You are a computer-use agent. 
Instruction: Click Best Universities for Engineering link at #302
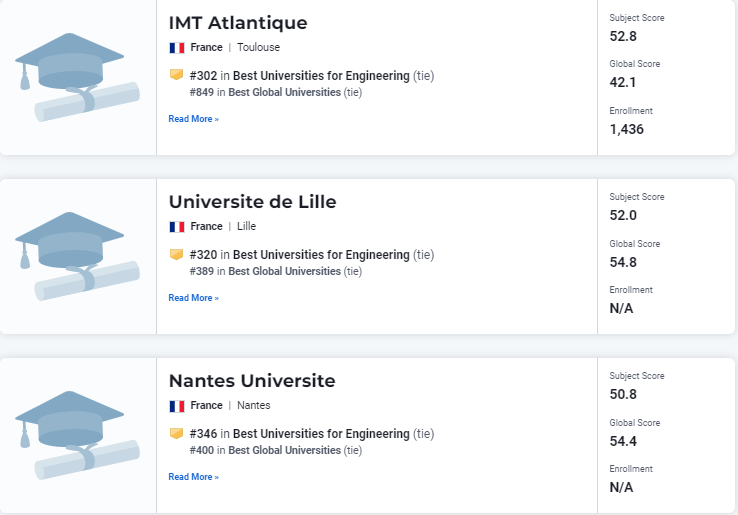tap(321, 76)
